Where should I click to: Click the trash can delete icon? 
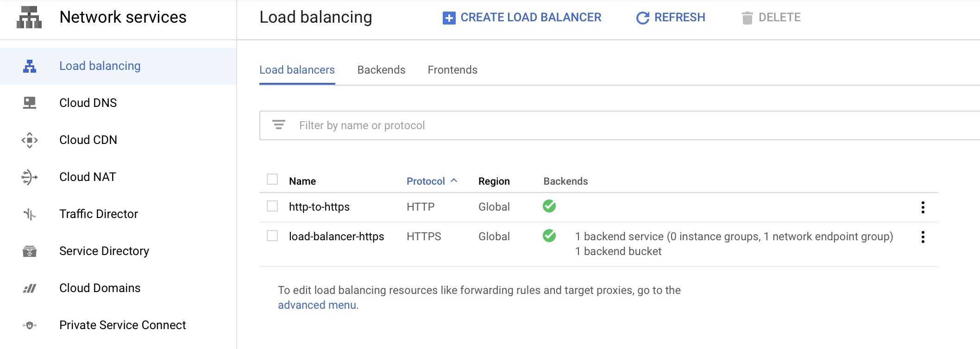pos(747,18)
